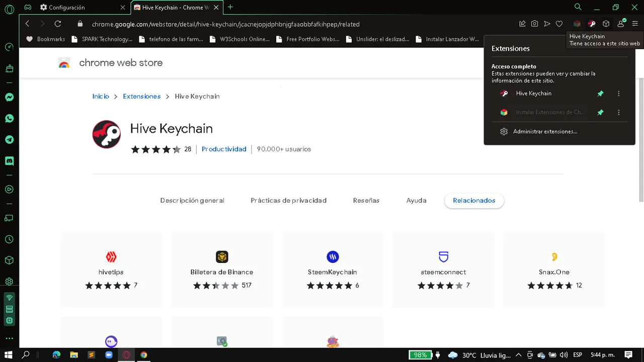The height and width of the screenshot is (362, 644).
Task: Click the Install Chrome Extensions toolbar icon
Action: (x=577, y=24)
